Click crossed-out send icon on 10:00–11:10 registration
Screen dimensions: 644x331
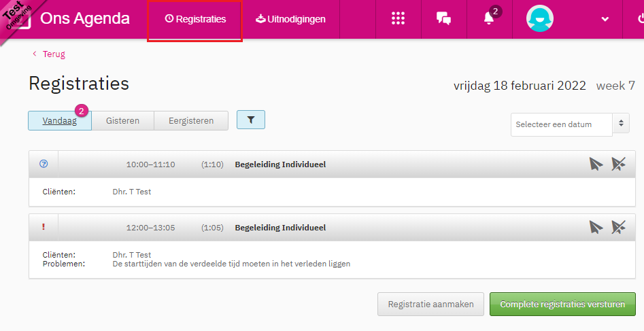coord(618,164)
